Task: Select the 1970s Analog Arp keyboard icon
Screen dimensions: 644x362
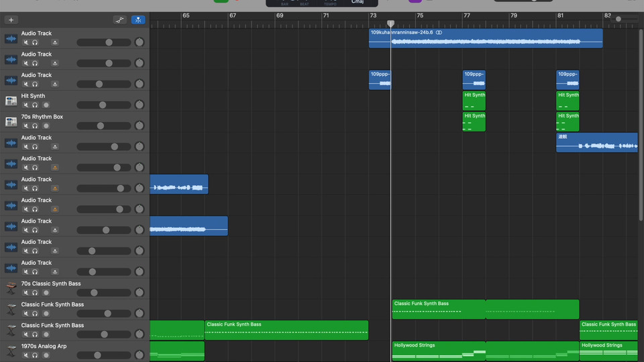Action: pyautogui.click(x=11, y=351)
